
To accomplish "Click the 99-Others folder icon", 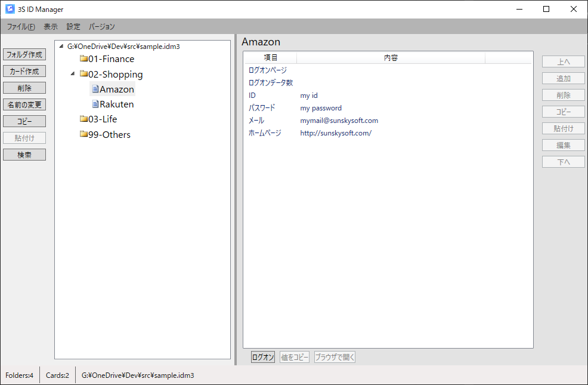I will [x=83, y=134].
